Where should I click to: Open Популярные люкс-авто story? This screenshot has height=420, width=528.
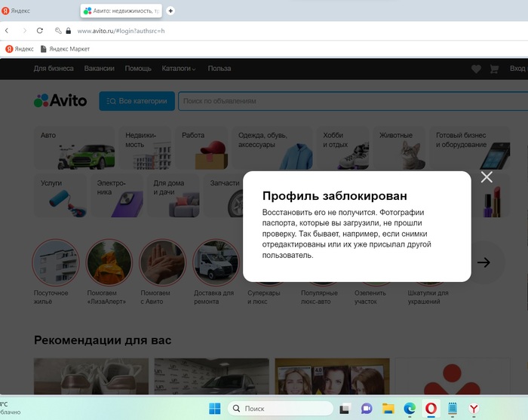pyautogui.click(x=319, y=297)
